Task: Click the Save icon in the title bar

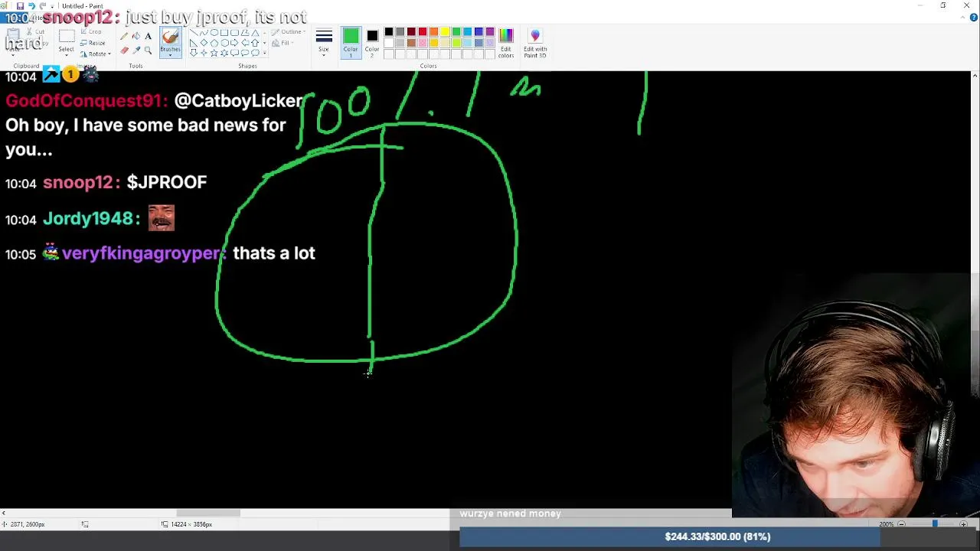Action: click(x=20, y=5)
